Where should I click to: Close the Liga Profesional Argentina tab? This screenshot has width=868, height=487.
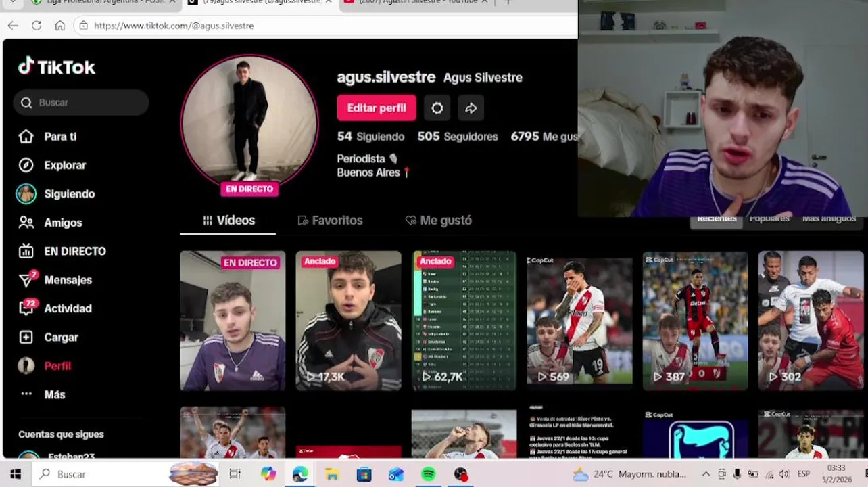[x=172, y=2]
